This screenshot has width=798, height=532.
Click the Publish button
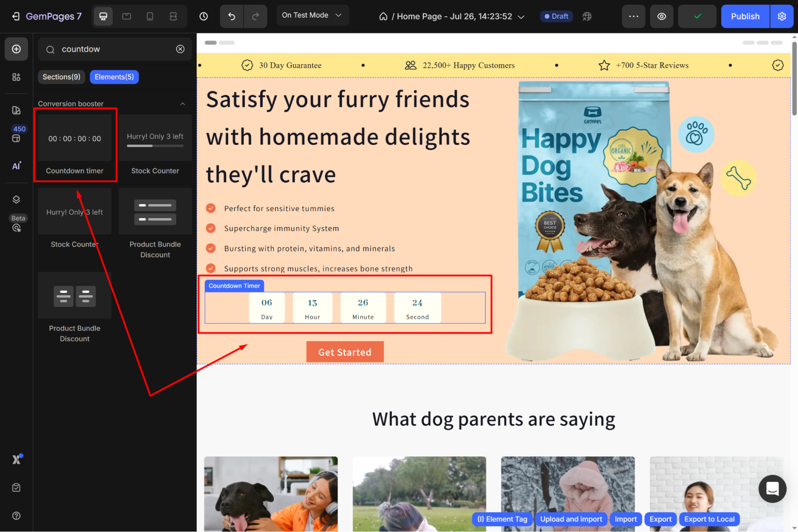pyautogui.click(x=745, y=16)
